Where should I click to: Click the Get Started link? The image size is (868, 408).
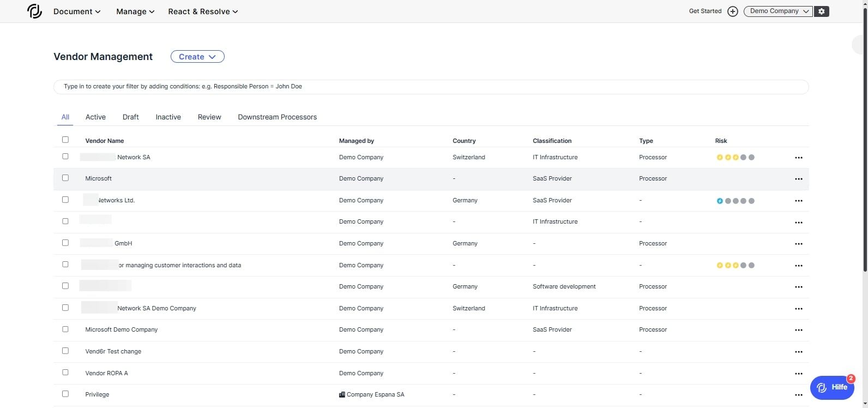point(705,11)
